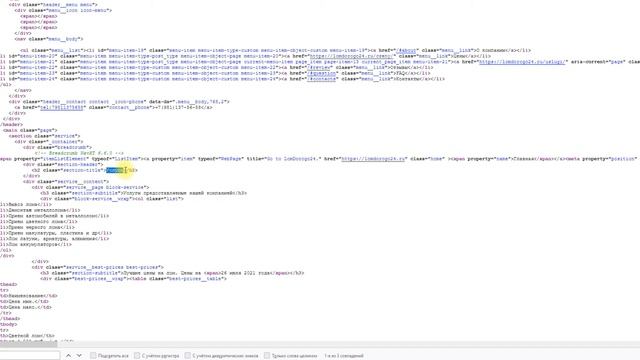Click the '1-е из 3 совпадений' match counter
The image size is (640, 360).
[x=344, y=356]
